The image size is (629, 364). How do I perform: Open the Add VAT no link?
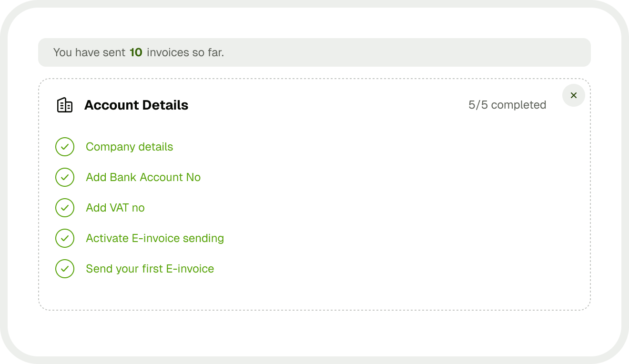[x=115, y=208]
